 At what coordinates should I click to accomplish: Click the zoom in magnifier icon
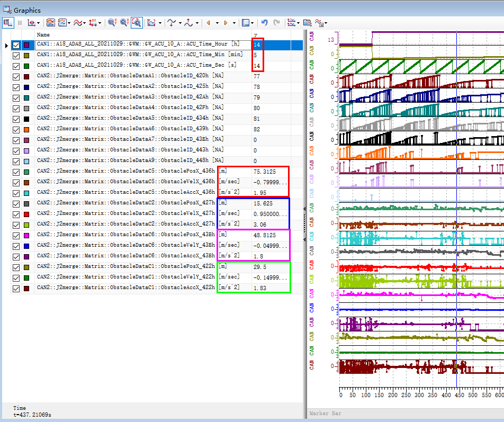tap(124, 23)
